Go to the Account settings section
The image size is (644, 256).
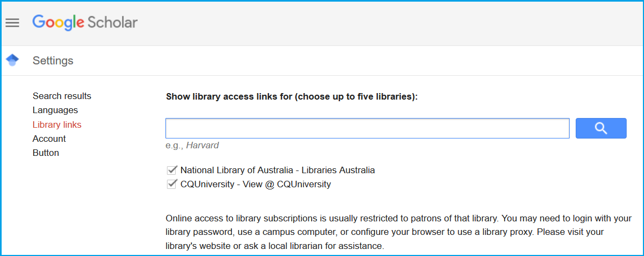(49, 139)
